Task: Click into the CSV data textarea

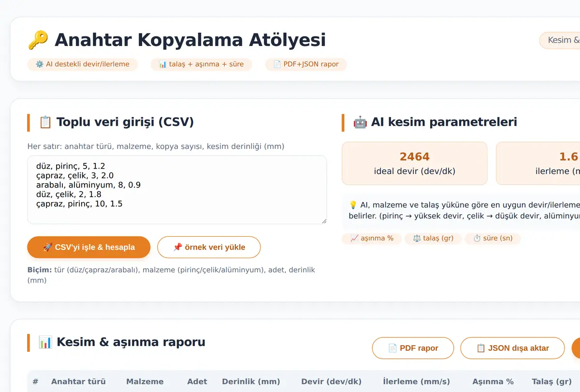Action: pyautogui.click(x=177, y=189)
